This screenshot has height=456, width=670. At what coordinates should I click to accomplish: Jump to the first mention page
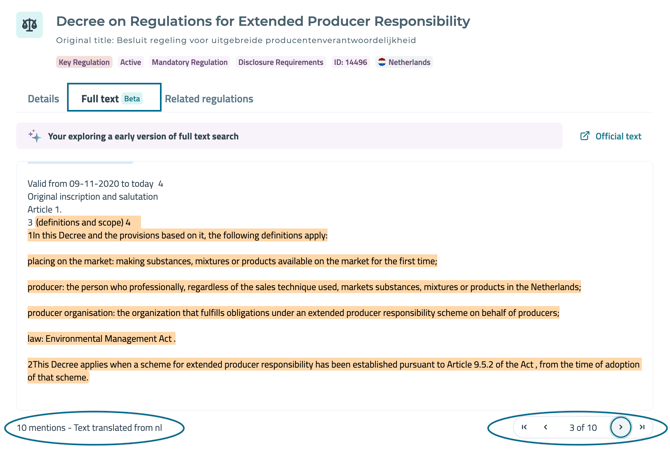(x=524, y=427)
